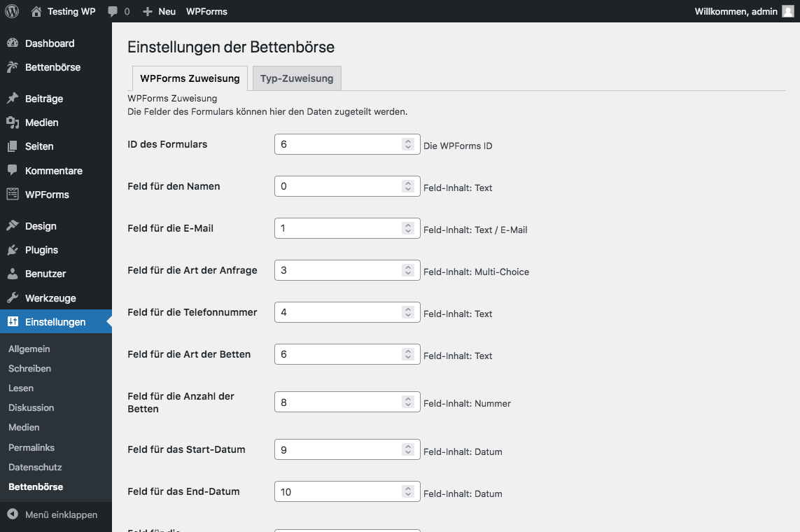Click the Einstellungen der Bettenbörse heading

point(230,47)
